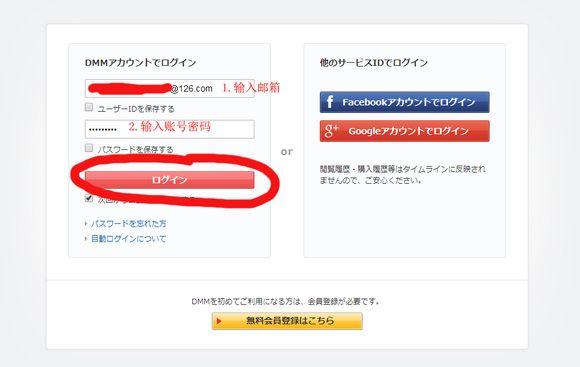Click the arrow icon on yellow registration button

pyautogui.click(x=219, y=321)
